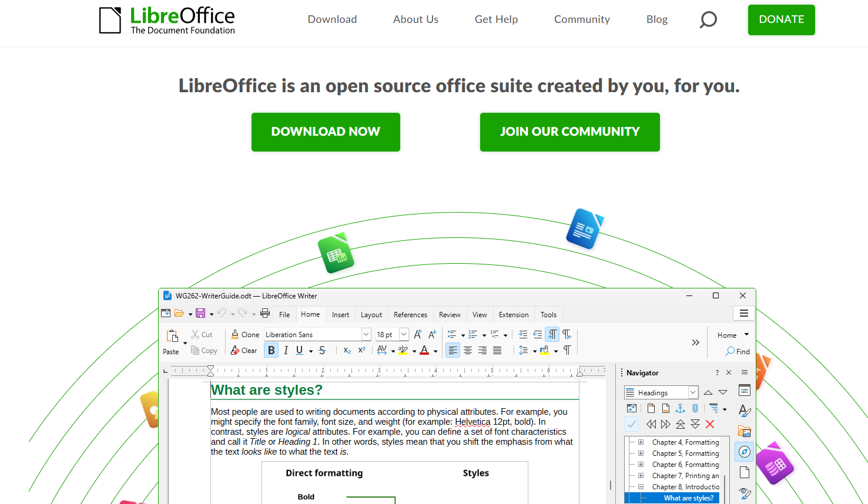Click the Undo arrow icon
The image size is (868, 504).
[x=222, y=314]
